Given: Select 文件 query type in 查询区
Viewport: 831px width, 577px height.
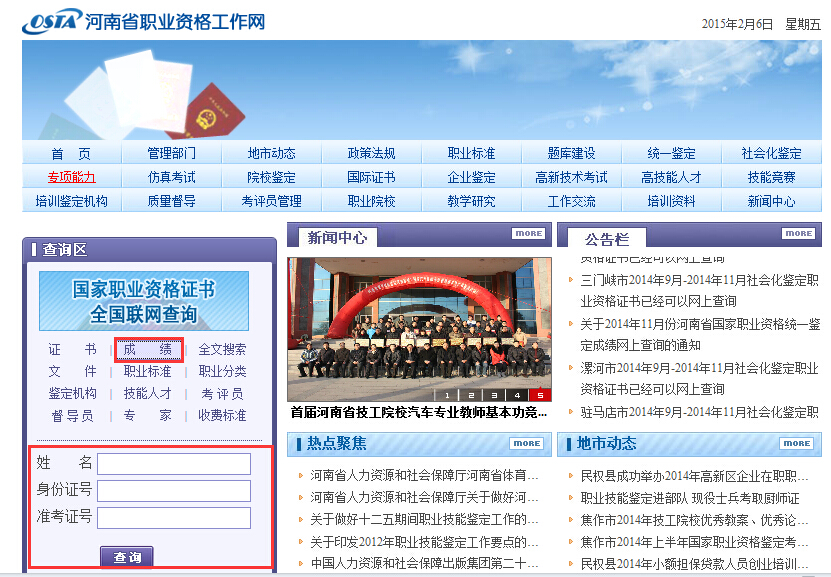Looking at the screenshot, I should click(x=73, y=371).
